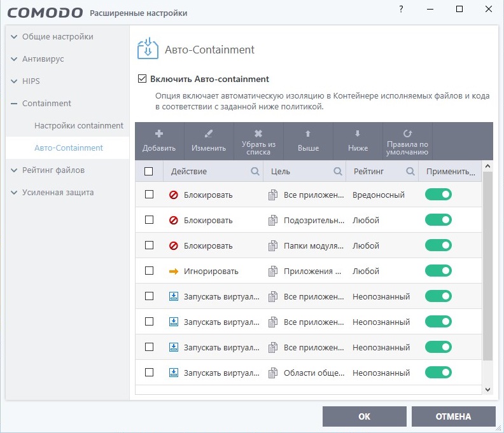This screenshot has width=504, height=433.
Task: Select the Игнорировать rule checkbox
Action: pyautogui.click(x=149, y=271)
